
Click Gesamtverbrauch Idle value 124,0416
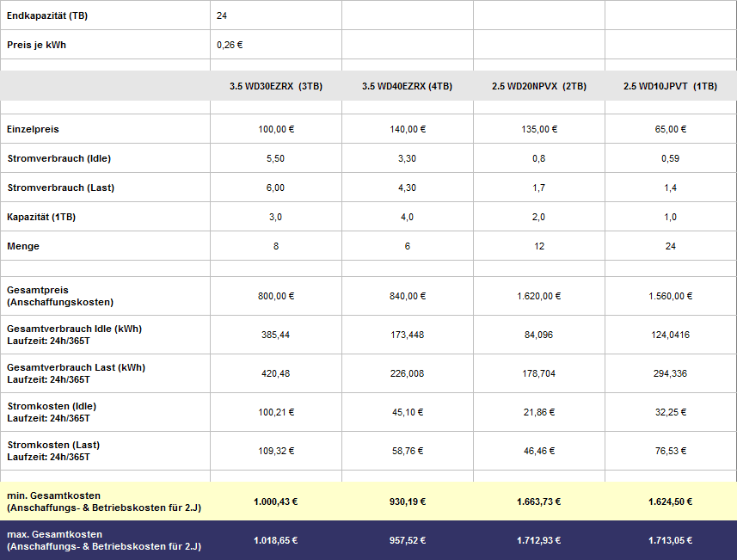pyautogui.click(x=671, y=335)
